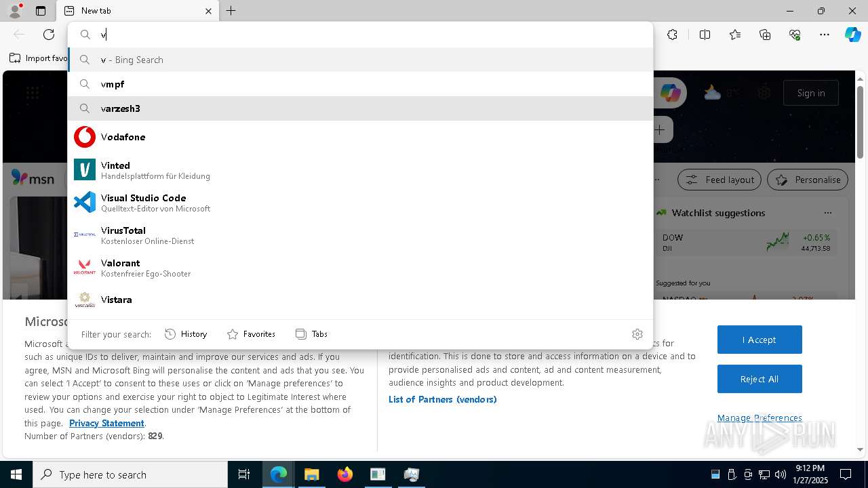The height and width of the screenshot is (488, 868).
Task: Toggle Split screen view
Action: point(705,35)
